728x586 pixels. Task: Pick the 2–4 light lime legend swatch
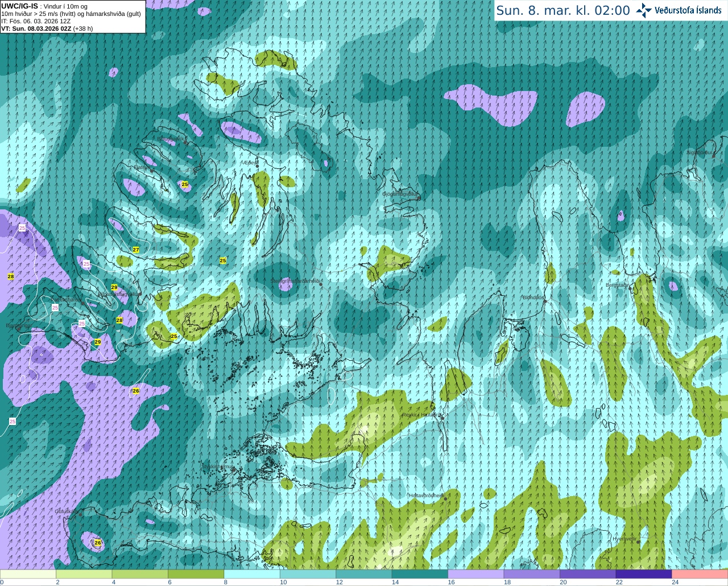84,574
